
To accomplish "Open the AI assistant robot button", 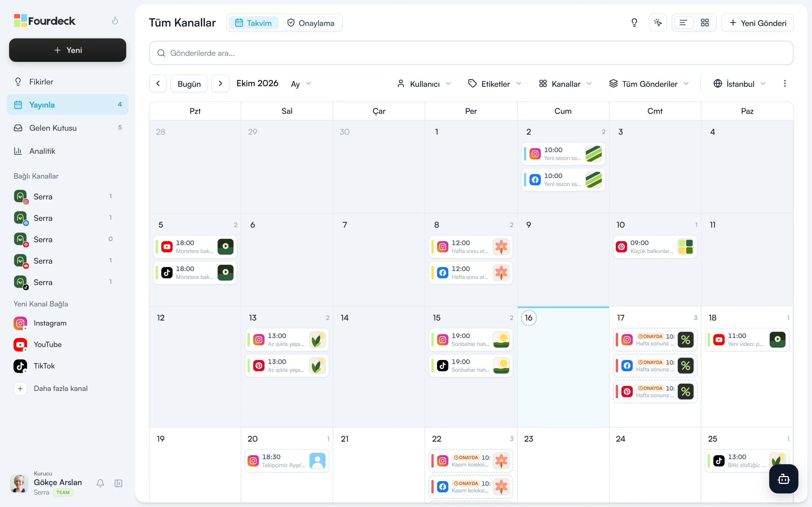I will [x=784, y=479].
